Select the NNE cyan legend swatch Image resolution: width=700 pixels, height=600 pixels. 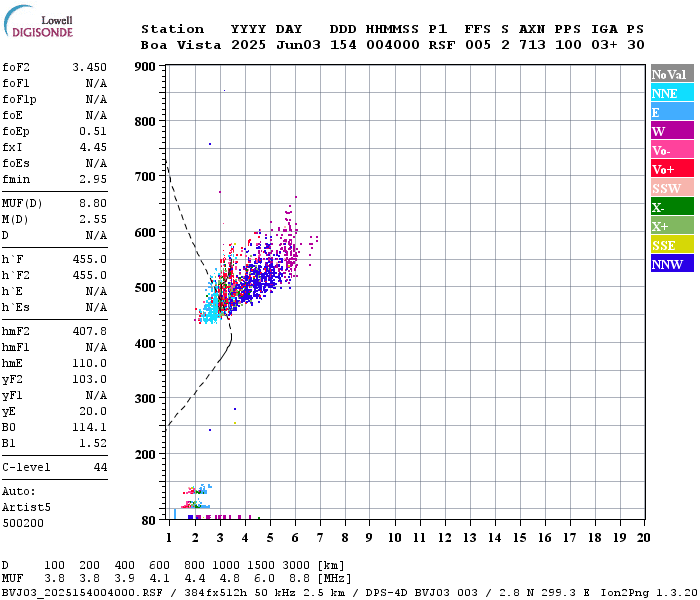(672, 93)
